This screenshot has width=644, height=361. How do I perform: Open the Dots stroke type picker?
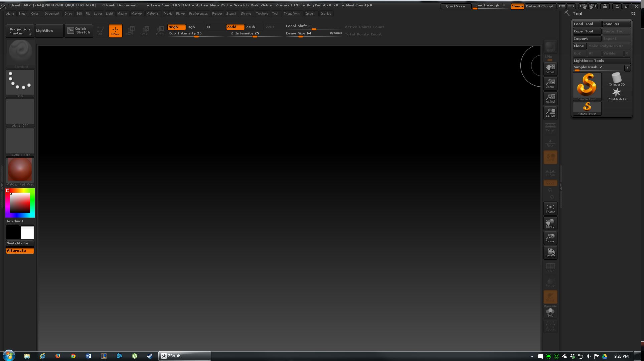pos(20,83)
